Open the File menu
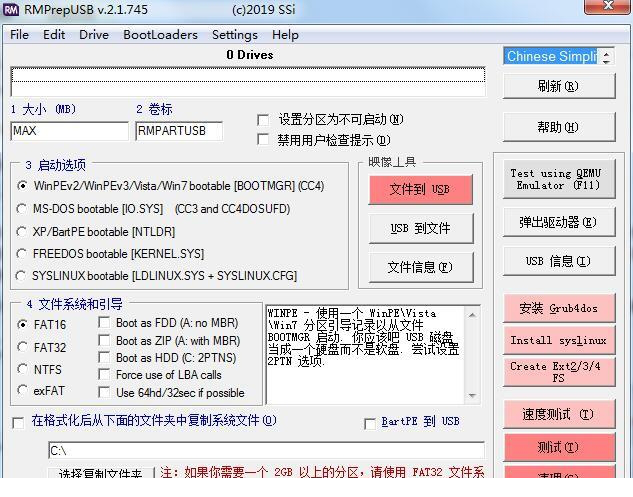 click(19, 35)
